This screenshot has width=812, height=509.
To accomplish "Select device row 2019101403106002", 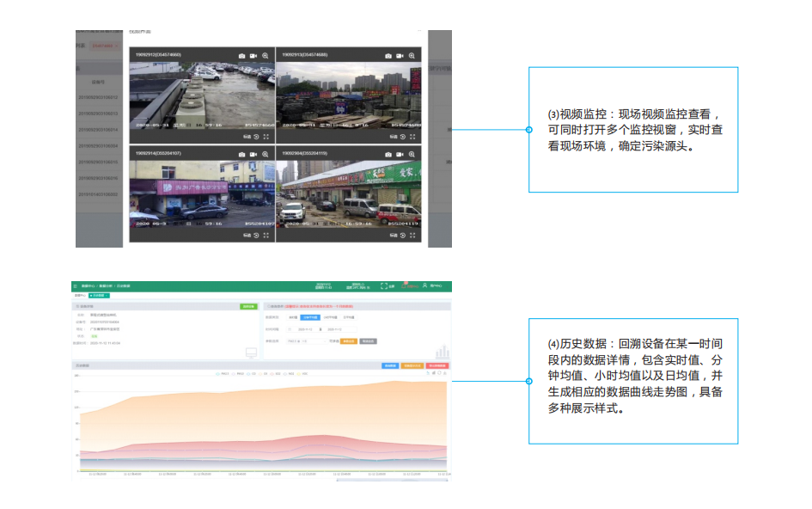I will pos(99,193).
